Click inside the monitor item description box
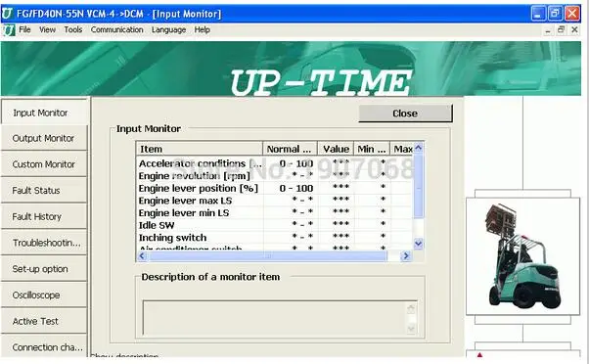The height and width of the screenshot is (364, 589). click(x=280, y=318)
